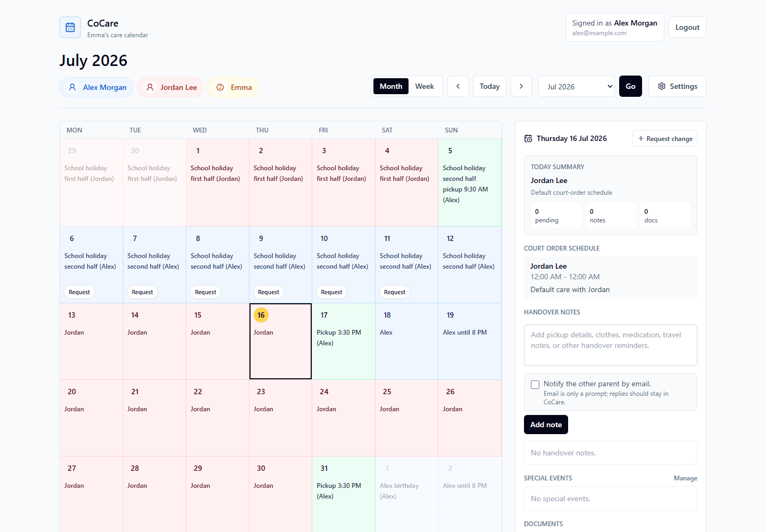This screenshot has width=766, height=532.
Task: Go to previous month with left chevron
Action: click(x=458, y=86)
